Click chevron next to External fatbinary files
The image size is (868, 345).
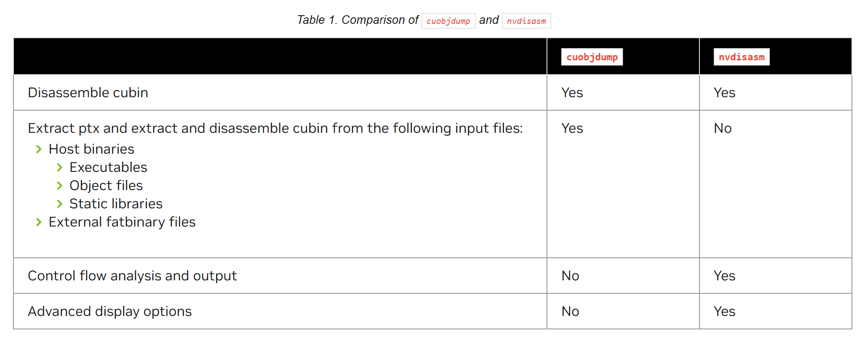pyautogui.click(x=39, y=222)
